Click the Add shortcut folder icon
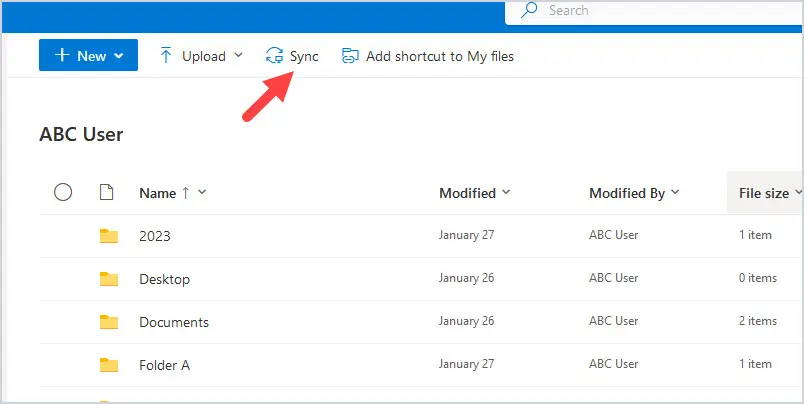This screenshot has height=404, width=804. point(350,56)
